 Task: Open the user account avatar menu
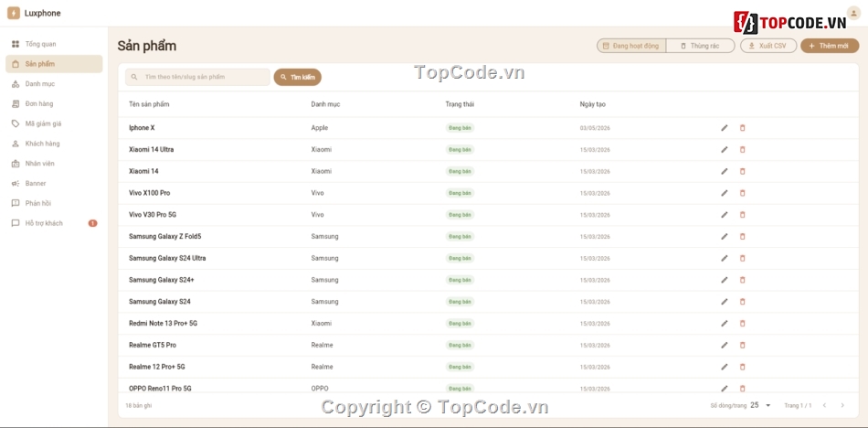(853, 13)
